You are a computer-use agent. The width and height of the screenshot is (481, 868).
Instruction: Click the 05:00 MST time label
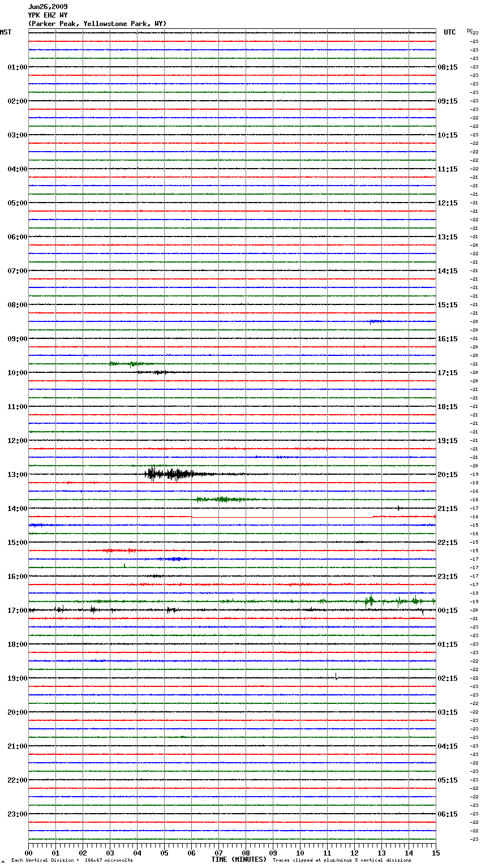[17, 203]
